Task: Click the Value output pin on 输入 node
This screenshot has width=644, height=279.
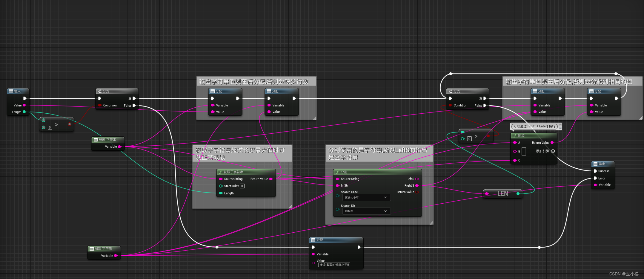Action: [x=24, y=105]
